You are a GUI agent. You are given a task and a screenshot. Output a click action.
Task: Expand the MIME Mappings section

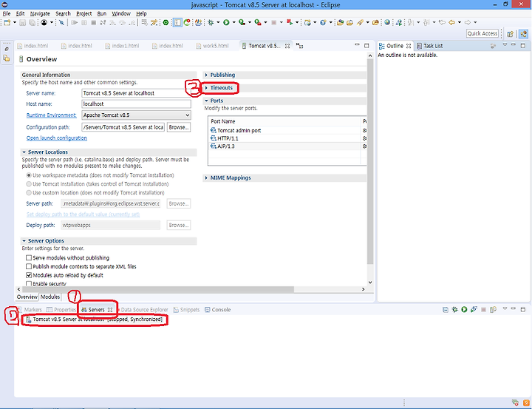pyautogui.click(x=206, y=178)
